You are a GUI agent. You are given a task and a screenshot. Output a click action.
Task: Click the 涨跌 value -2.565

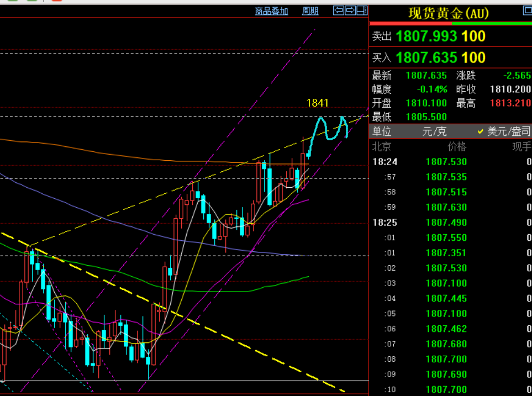(x=517, y=75)
